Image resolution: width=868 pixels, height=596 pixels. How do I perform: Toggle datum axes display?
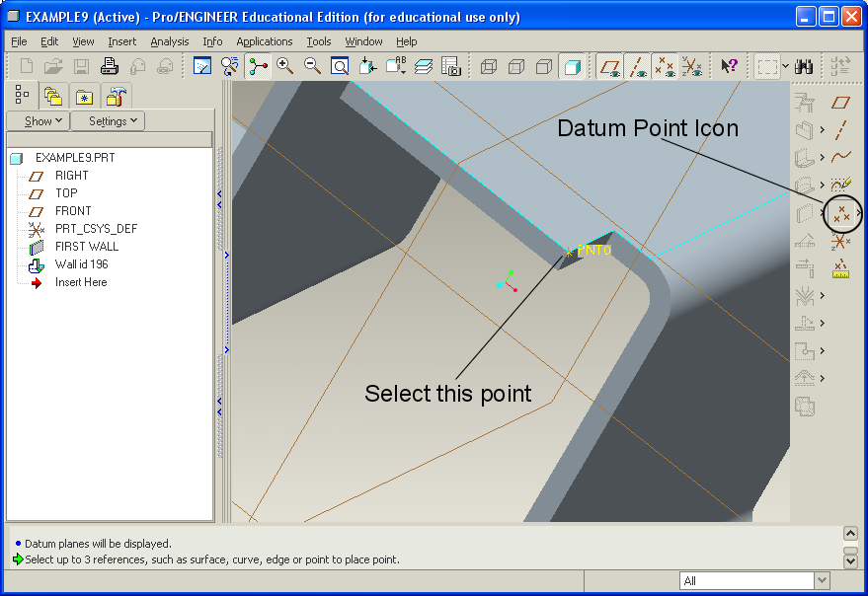(637, 66)
